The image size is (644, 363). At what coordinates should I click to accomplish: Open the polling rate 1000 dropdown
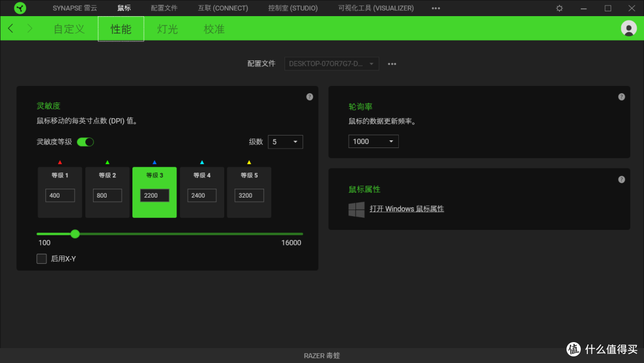pos(373,141)
